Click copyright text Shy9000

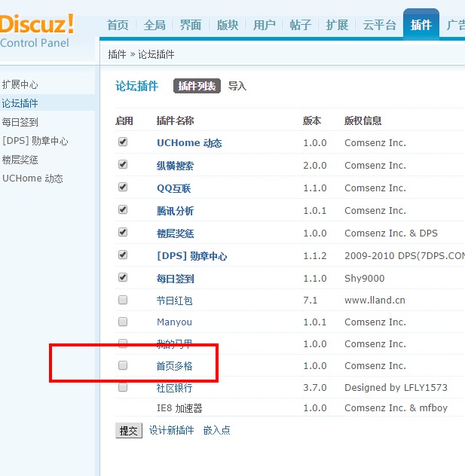pyautogui.click(x=365, y=279)
